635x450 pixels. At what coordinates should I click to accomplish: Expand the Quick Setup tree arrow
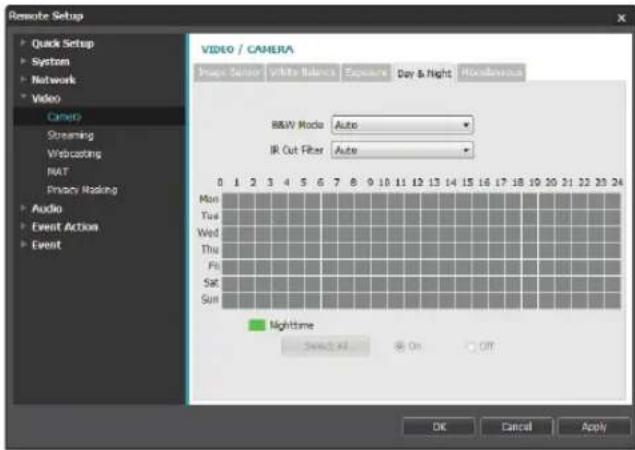[x=23, y=43]
